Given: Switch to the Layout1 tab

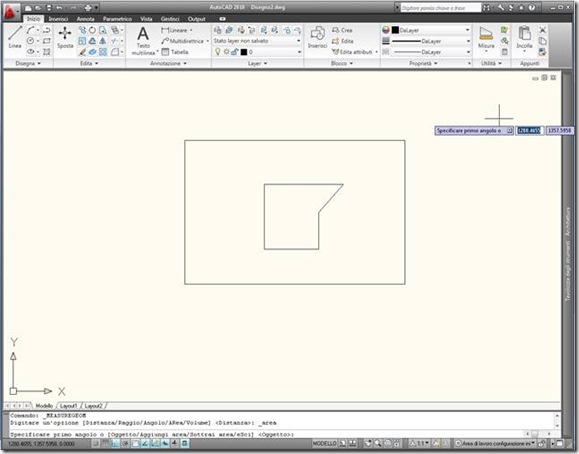Looking at the screenshot, I should (69, 406).
